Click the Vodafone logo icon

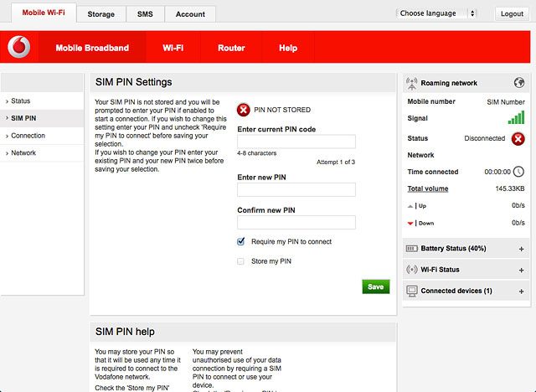(x=19, y=47)
